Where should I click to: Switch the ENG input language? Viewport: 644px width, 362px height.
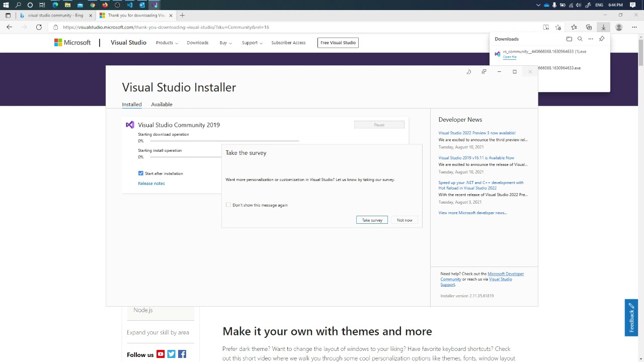[x=599, y=5]
